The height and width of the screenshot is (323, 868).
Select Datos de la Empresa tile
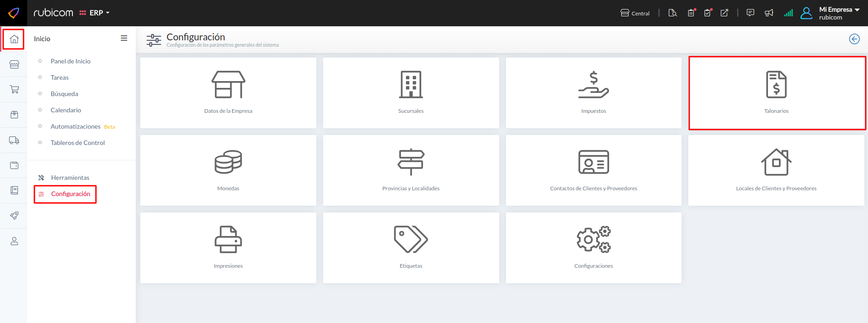(x=228, y=93)
